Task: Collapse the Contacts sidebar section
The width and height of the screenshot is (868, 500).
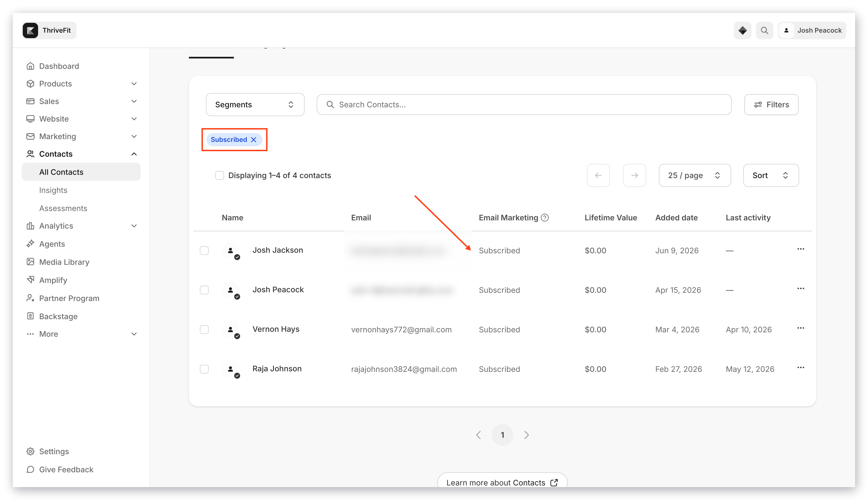Action: point(134,154)
